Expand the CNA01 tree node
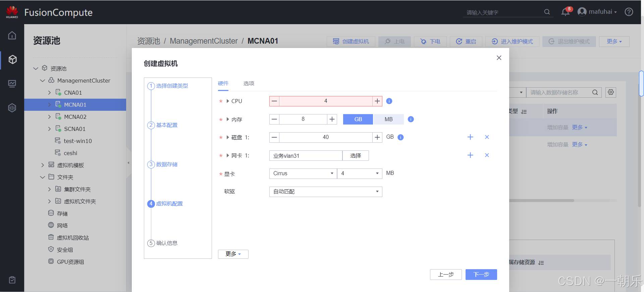Screen dimensions: 644x292 point(50,93)
